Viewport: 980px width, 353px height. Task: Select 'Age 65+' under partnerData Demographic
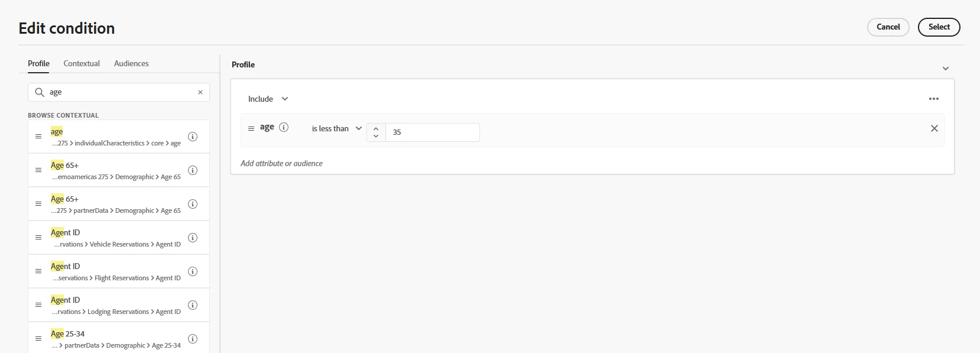coord(64,199)
